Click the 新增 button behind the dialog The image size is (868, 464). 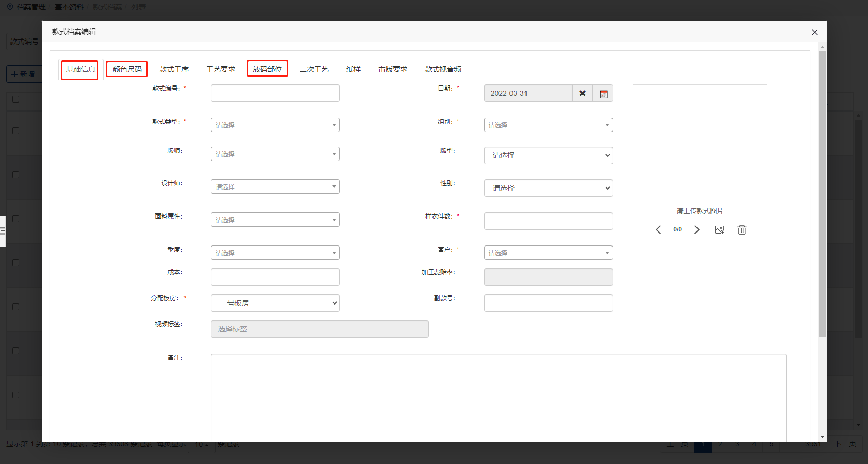(23, 74)
